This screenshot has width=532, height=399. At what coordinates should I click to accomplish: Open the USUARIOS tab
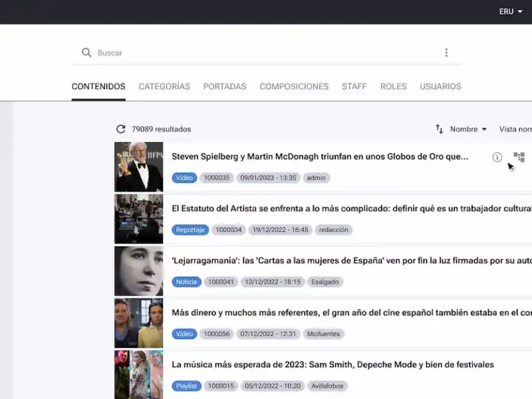[x=440, y=86]
